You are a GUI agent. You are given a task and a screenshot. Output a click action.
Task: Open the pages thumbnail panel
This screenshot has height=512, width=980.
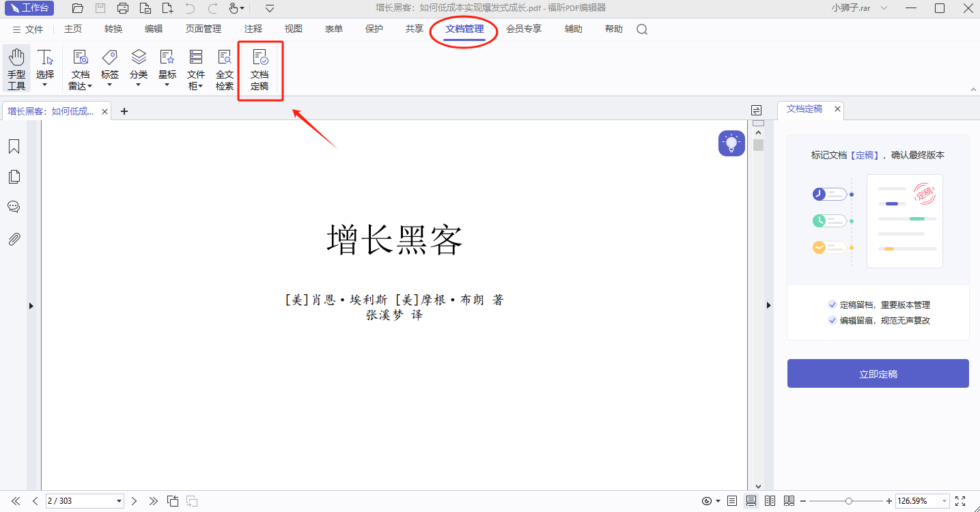(14, 177)
